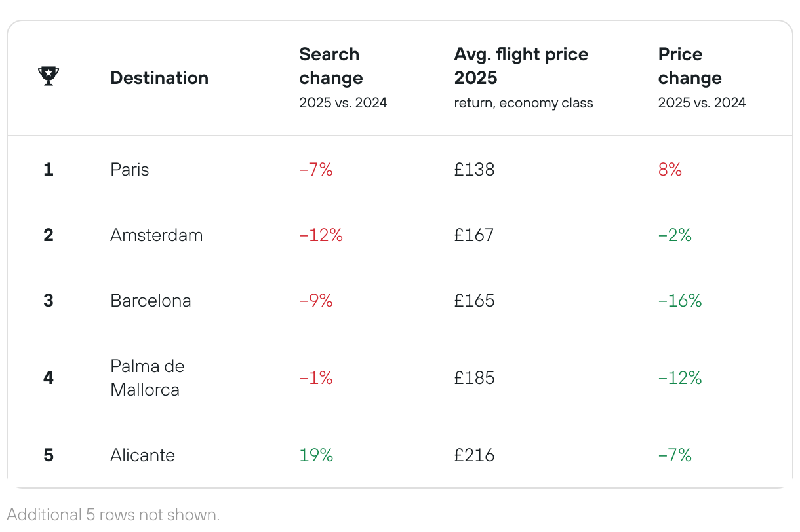Select the Palma de Mallorca destination
800x532 pixels.
click(148, 378)
